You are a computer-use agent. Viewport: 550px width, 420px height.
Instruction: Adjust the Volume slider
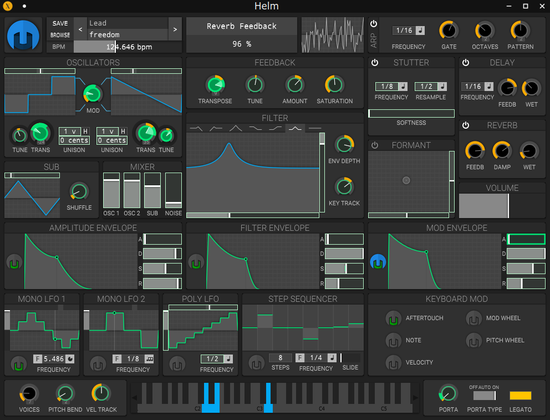(x=502, y=206)
